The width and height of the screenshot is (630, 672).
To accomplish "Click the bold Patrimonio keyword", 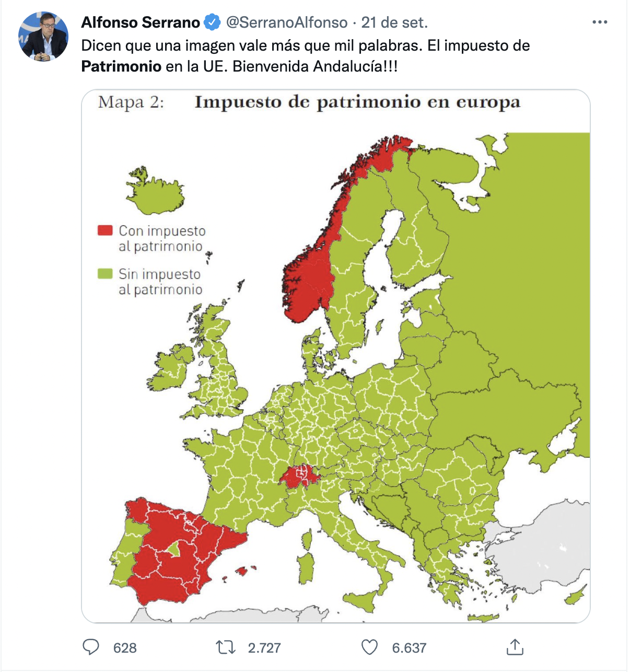I will pyautogui.click(x=121, y=66).
